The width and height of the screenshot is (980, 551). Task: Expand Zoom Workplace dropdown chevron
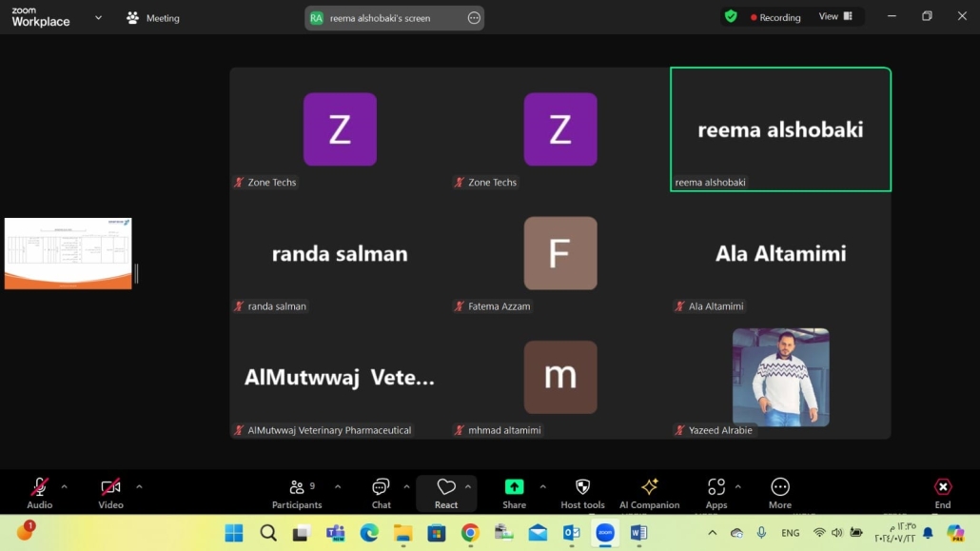pos(98,17)
